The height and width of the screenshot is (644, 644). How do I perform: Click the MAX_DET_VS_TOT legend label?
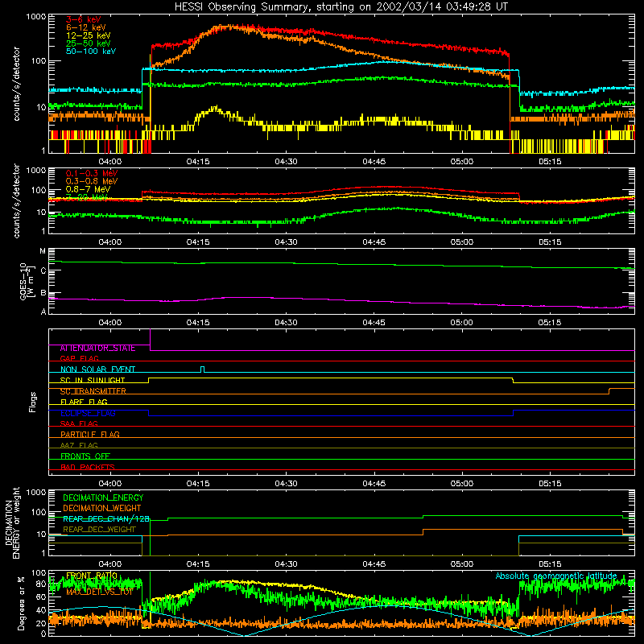[100, 592]
